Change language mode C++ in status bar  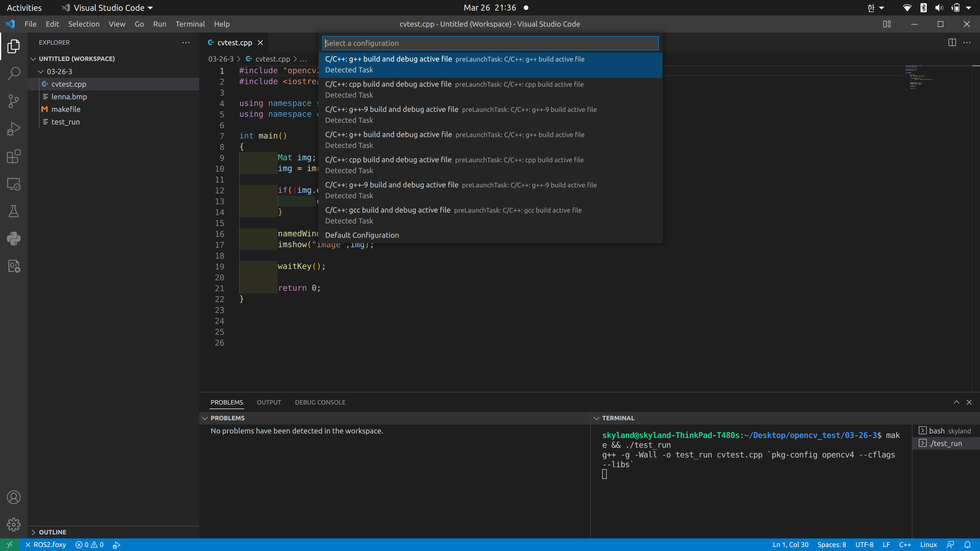tap(905, 544)
